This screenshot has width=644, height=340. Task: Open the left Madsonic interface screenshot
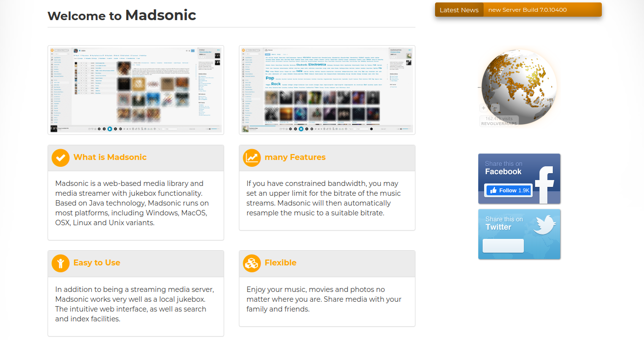click(136, 90)
